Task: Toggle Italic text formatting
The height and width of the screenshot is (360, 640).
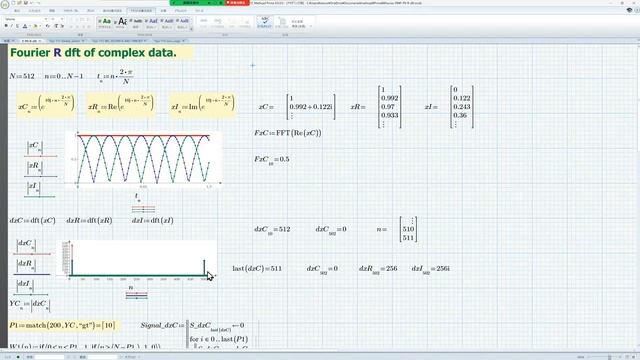Action: [12, 26]
